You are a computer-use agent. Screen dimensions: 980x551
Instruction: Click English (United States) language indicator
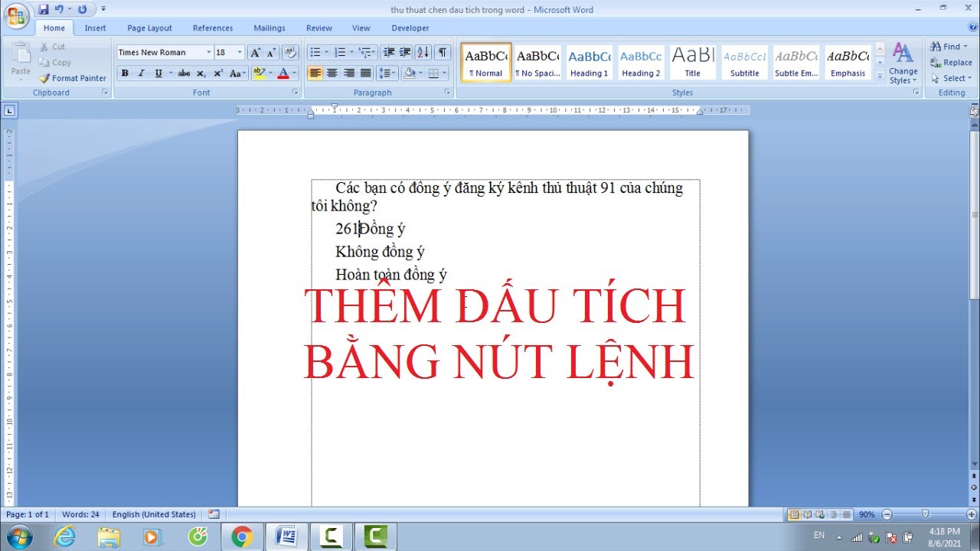tap(154, 514)
